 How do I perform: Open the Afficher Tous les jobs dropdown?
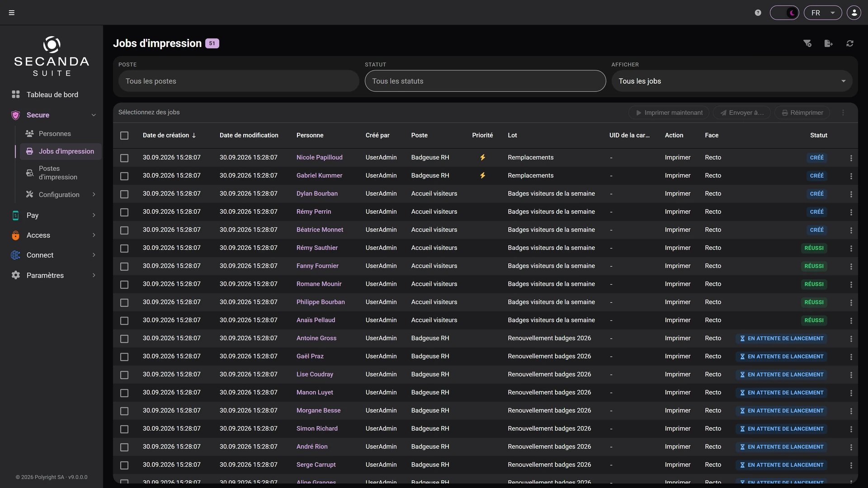(731, 81)
